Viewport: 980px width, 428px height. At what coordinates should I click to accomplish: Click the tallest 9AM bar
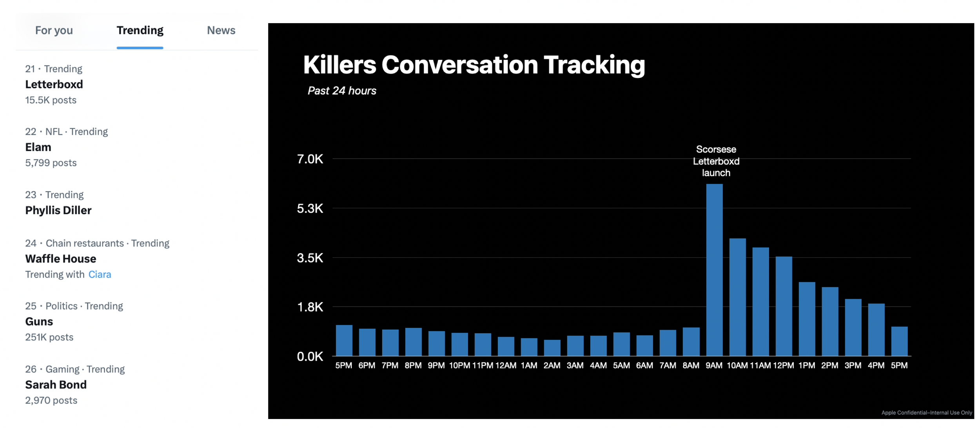coord(714,270)
